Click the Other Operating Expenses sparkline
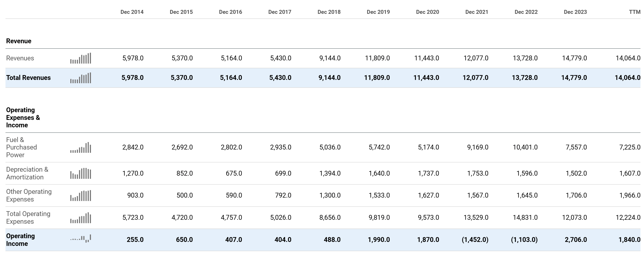The image size is (644, 254). pyautogui.click(x=81, y=195)
